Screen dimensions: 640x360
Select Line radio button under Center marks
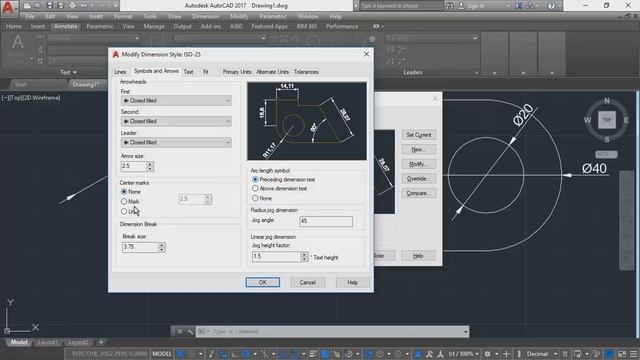(124, 211)
